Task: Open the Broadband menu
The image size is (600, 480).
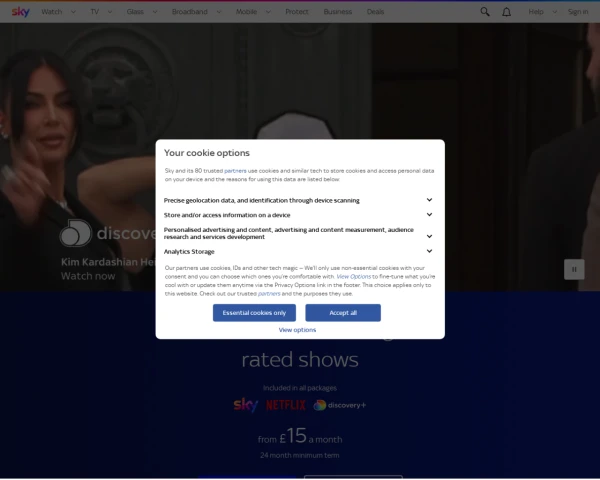Action: click(190, 12)
